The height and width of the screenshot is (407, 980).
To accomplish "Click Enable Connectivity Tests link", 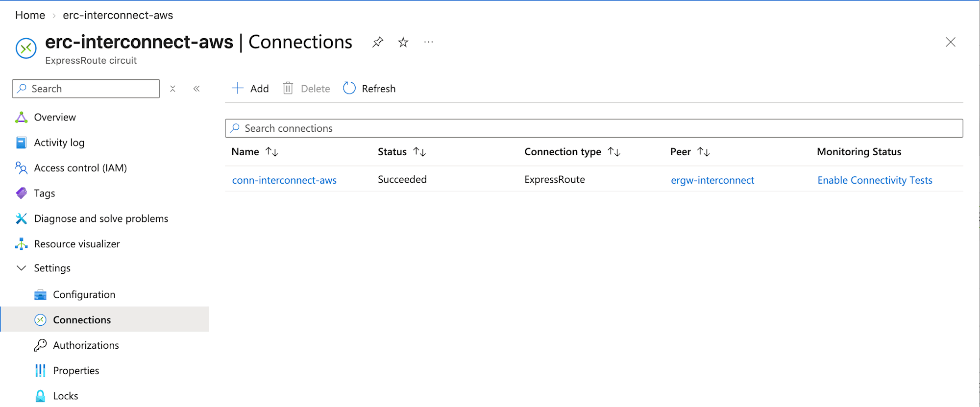I will (x=875, y=180).
